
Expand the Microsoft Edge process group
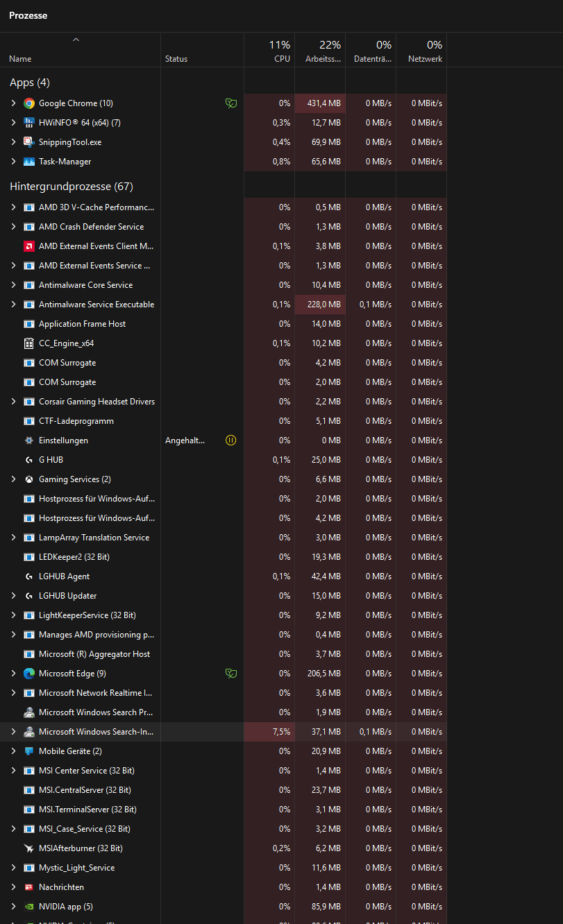point(13,674)
